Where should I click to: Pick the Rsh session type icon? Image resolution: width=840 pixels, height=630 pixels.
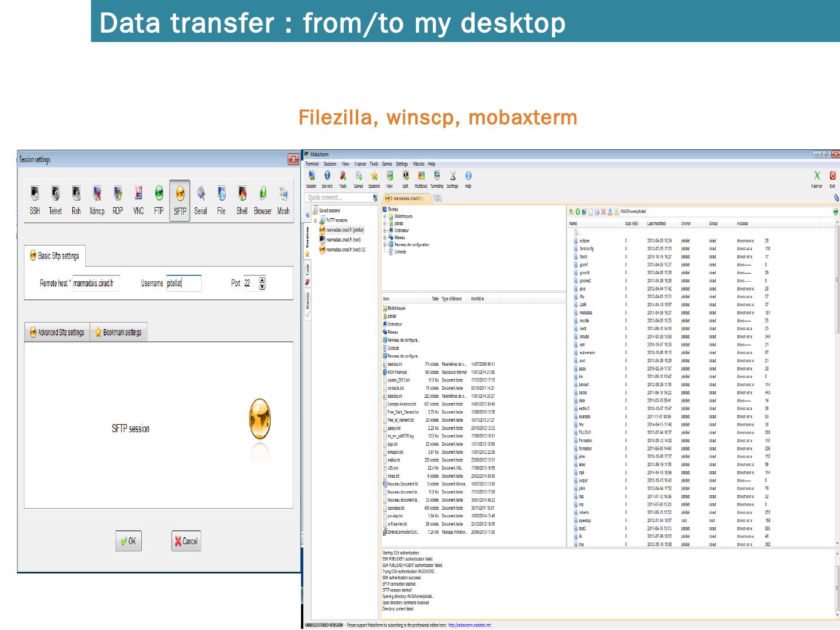click(x=76, y=200)
